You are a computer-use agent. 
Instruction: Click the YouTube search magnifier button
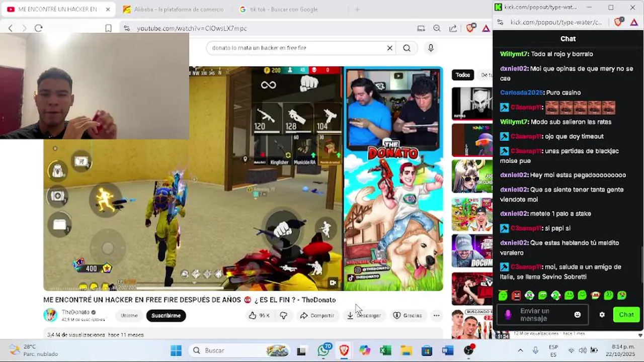point(407,48)
